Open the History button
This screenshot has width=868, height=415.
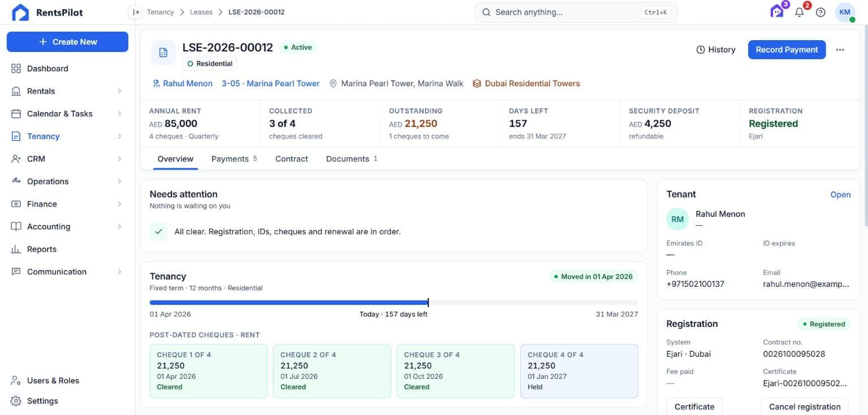click(x=716, y=50)
